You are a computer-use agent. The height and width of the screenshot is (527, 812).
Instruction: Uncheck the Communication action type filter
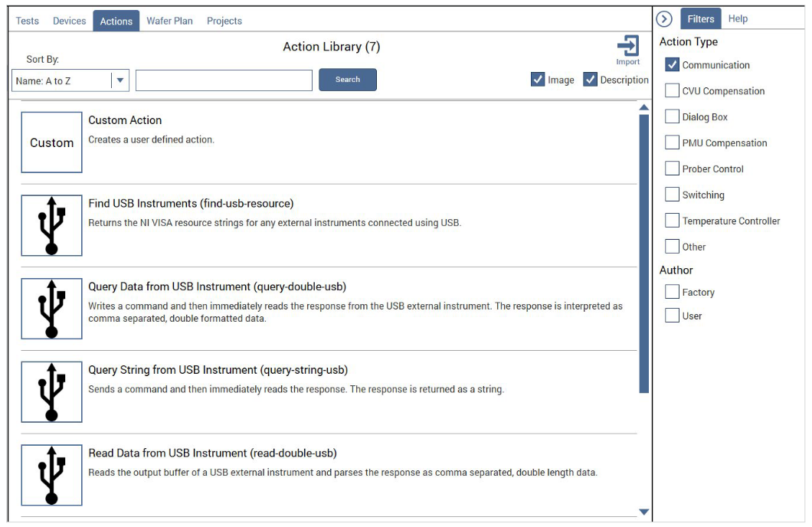pyautogui.click(x=672, y=65)
